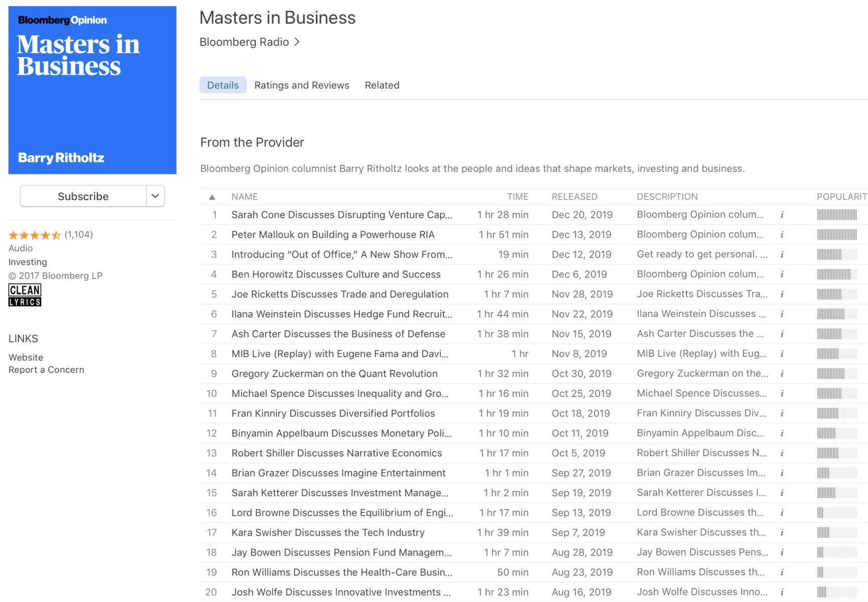Image resolution: width=868 pixels, height=602 pixels.
Task: Open the Subscribe dropdown arrow
Action: (155, 196)
